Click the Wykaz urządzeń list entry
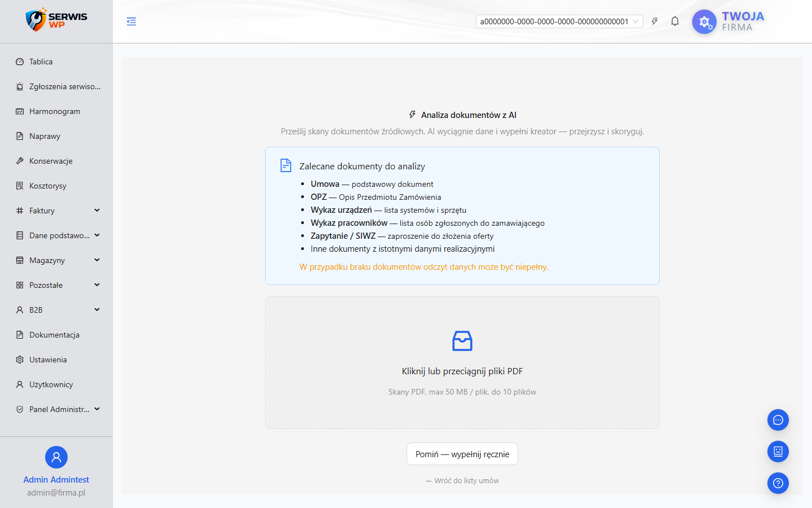Image resolution: width=812 pixels, height=508 pixels. 389,210
